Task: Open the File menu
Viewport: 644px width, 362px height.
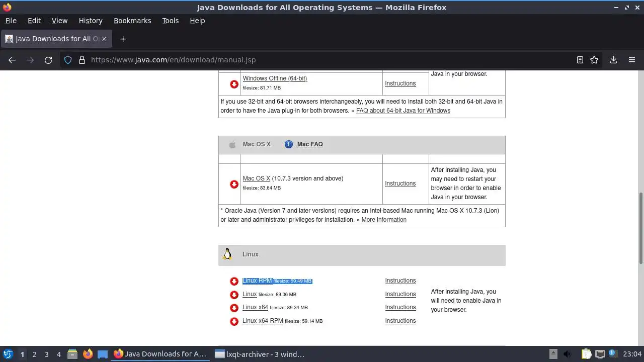Action: point(11,21)
